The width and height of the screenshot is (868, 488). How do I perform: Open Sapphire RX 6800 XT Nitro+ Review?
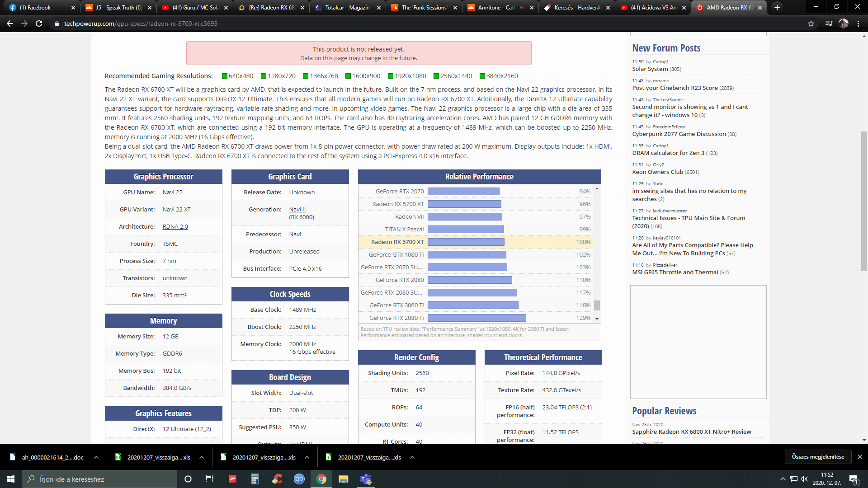691,432
